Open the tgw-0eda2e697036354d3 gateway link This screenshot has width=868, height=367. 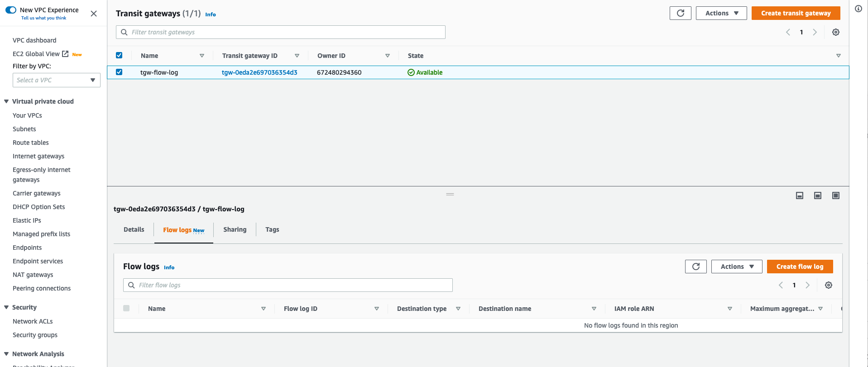point(259,72)
